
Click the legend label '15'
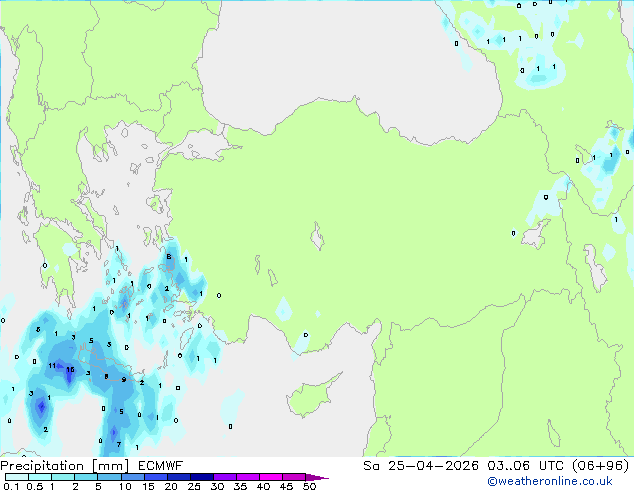[x=148, y=486]
